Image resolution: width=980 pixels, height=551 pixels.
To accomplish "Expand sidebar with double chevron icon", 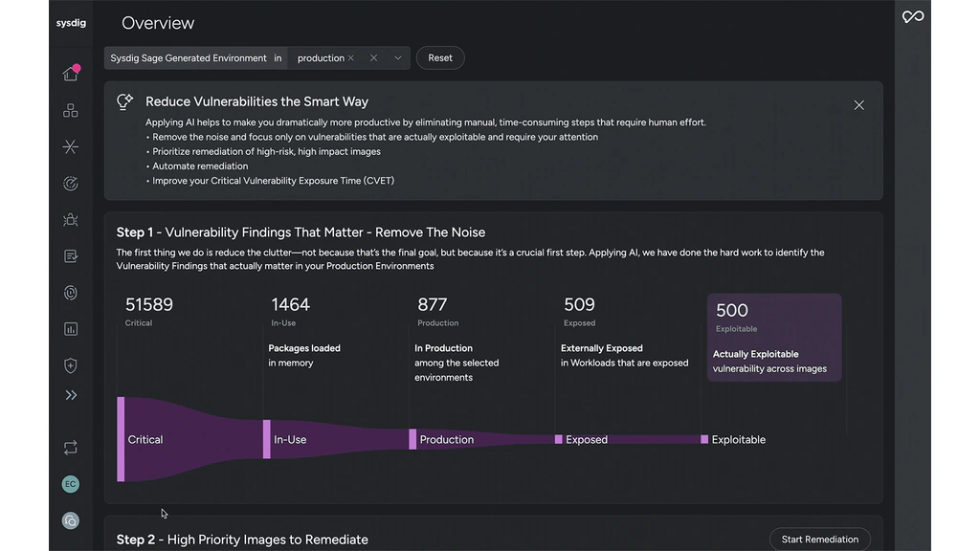I will pos(71,395).
